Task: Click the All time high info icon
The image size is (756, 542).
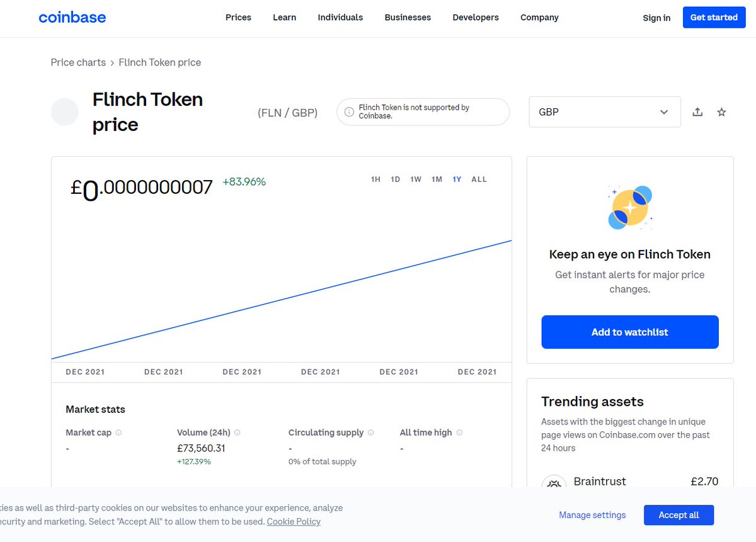Action: 459,432
